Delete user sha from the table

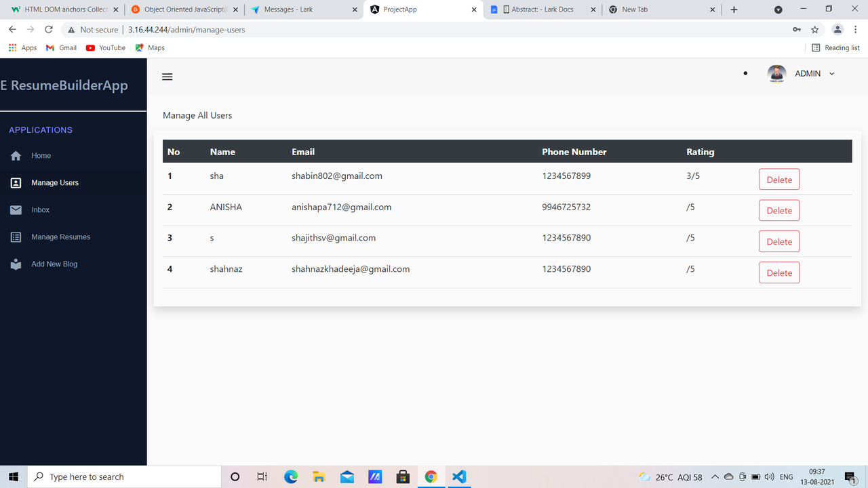(778, 179)
